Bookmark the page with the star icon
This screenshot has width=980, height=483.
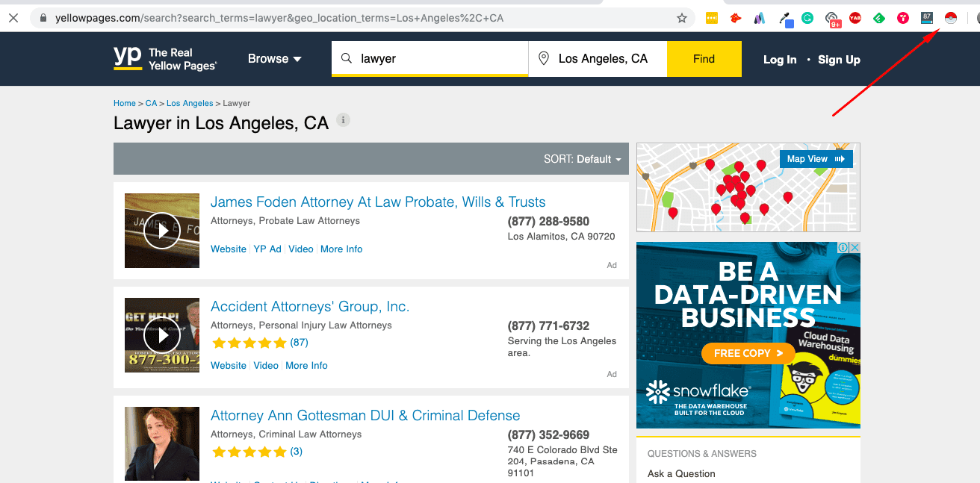681,16
